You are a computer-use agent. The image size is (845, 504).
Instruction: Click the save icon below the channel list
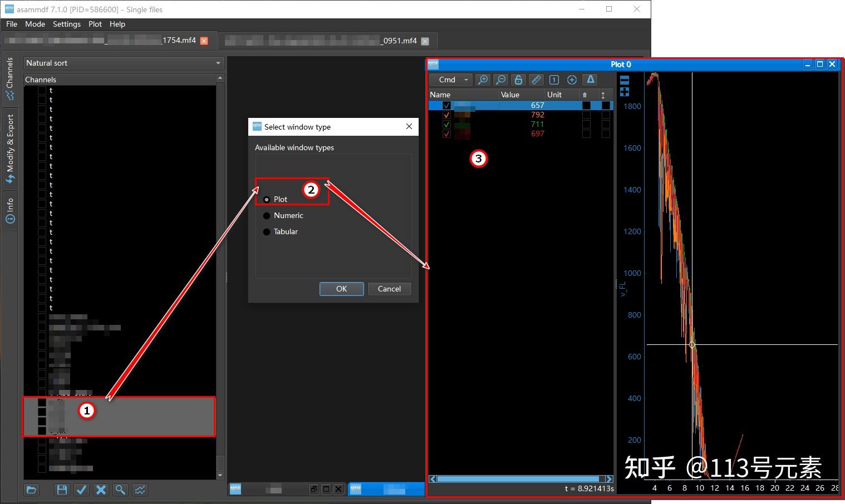(62, 490)
